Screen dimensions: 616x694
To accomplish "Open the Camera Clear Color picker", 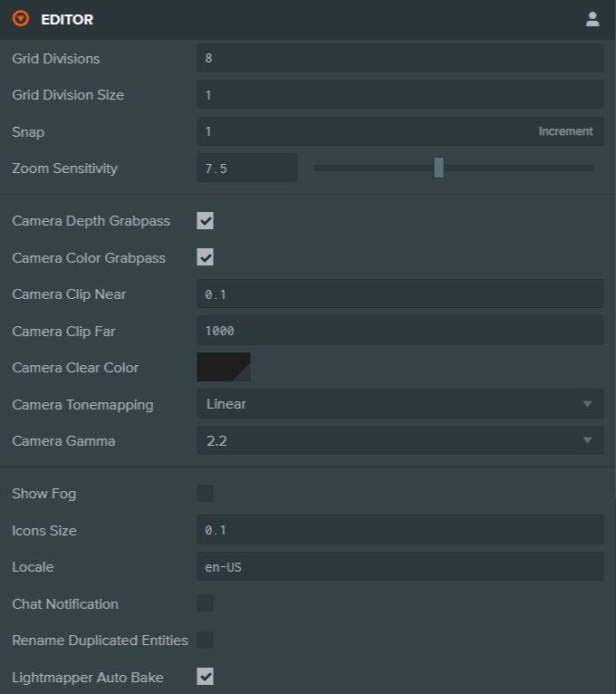I will coord(224,368).
